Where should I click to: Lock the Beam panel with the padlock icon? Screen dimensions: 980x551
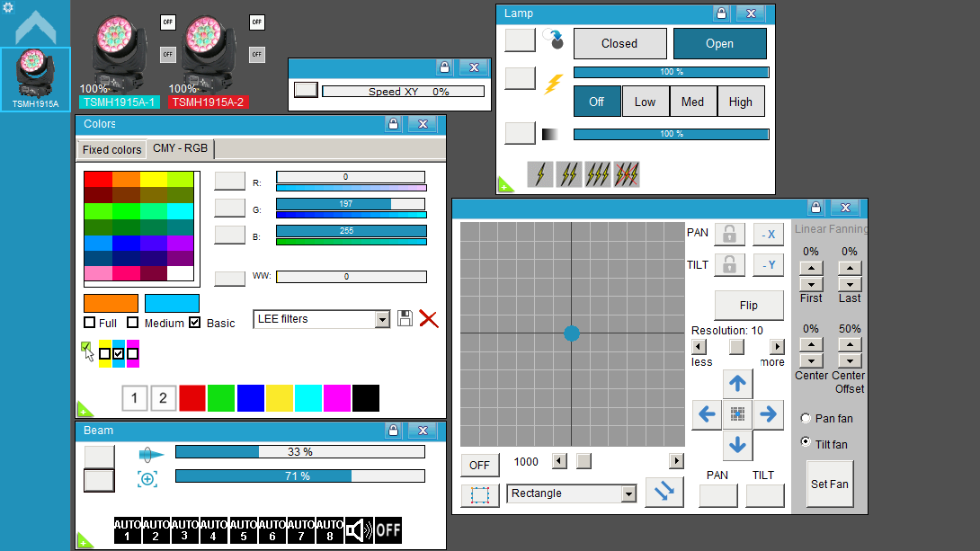[393, 430]
